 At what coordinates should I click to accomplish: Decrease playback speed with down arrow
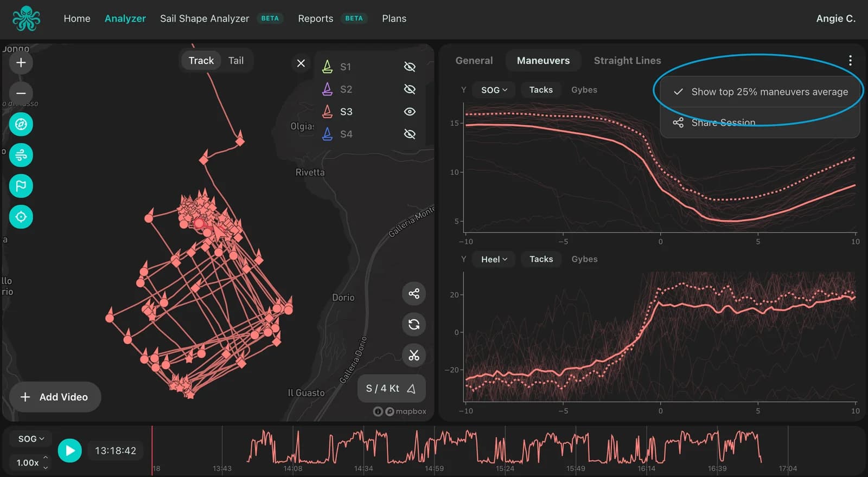tap(46, 467)
